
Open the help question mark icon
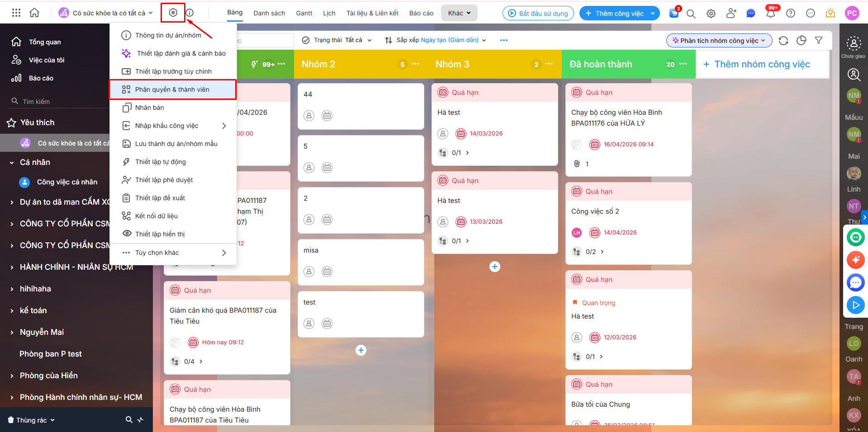[791, 14]
